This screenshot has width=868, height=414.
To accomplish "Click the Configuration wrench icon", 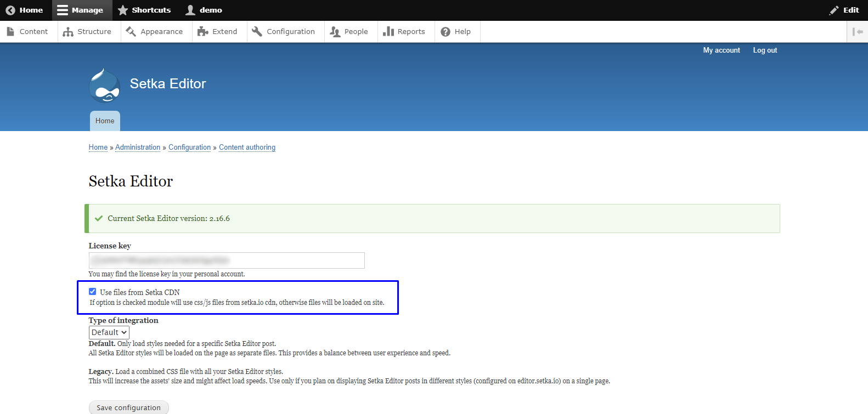I will tap(257, 32).
